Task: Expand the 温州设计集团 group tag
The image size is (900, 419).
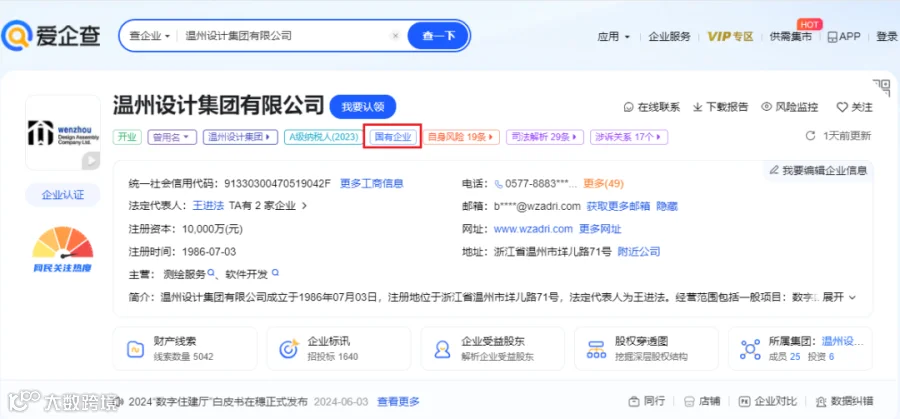Action: pyautogui.click(x=240, y=137)
